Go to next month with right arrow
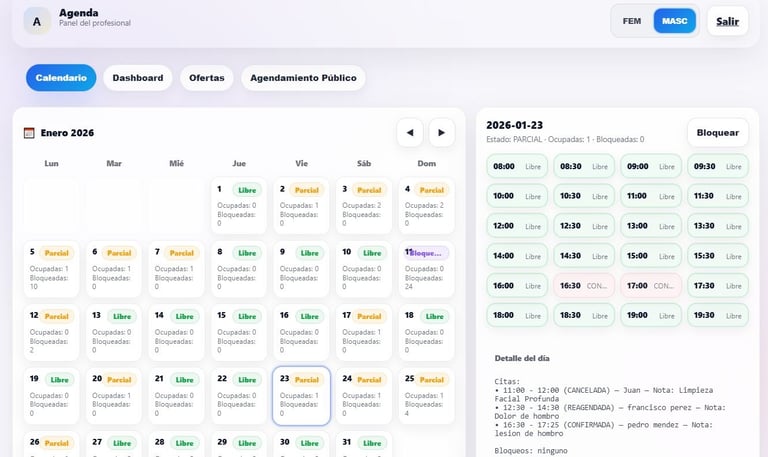Viewport: 768px width, 457px height. coord(441,132)
